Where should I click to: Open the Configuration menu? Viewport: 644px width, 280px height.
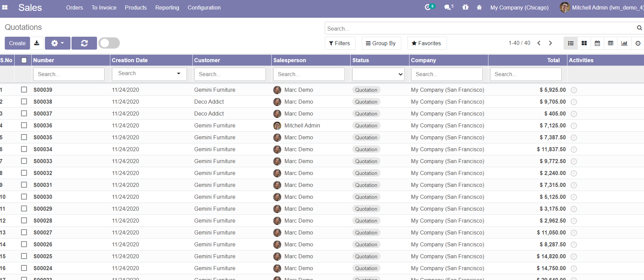coord(204,7)
